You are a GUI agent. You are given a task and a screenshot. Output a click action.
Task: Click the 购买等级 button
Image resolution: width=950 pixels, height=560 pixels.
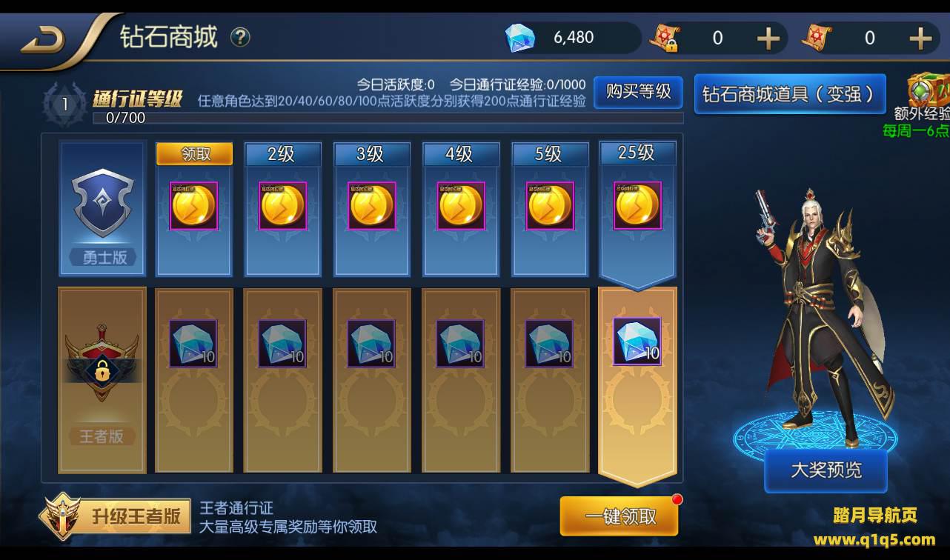click(638, 92)
